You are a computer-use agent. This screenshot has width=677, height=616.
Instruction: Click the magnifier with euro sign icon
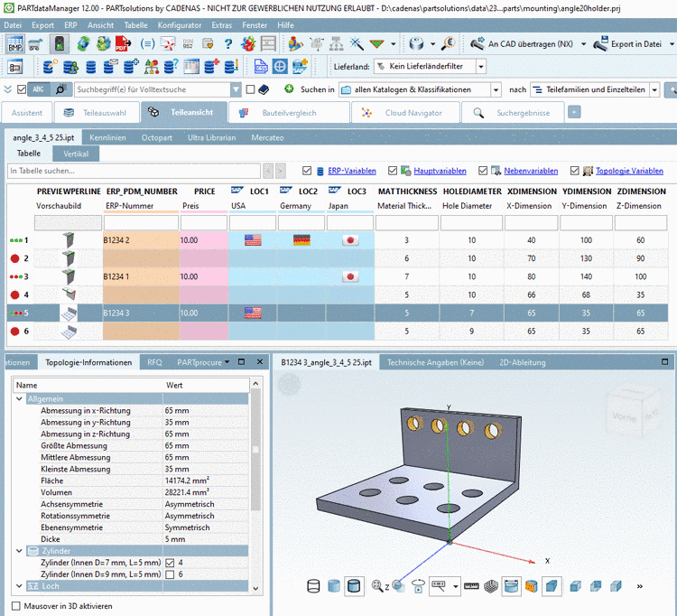click(x=449, y=44)
